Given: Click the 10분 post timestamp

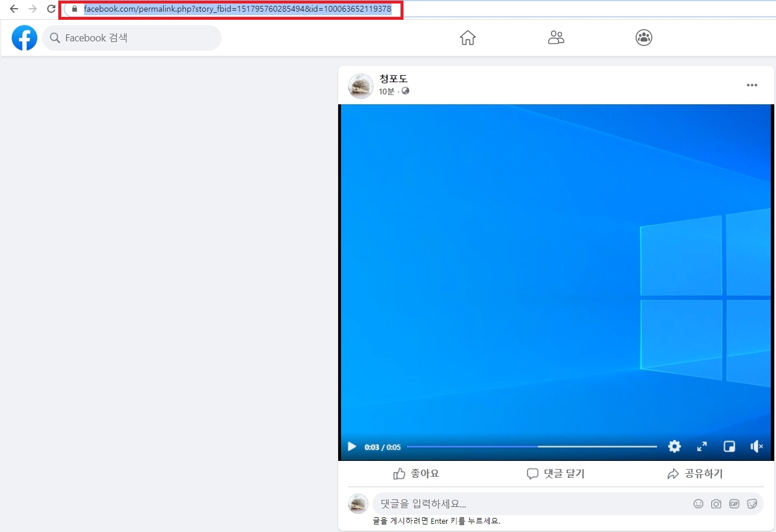Looking at the screenshot, I should pos(387,91).
